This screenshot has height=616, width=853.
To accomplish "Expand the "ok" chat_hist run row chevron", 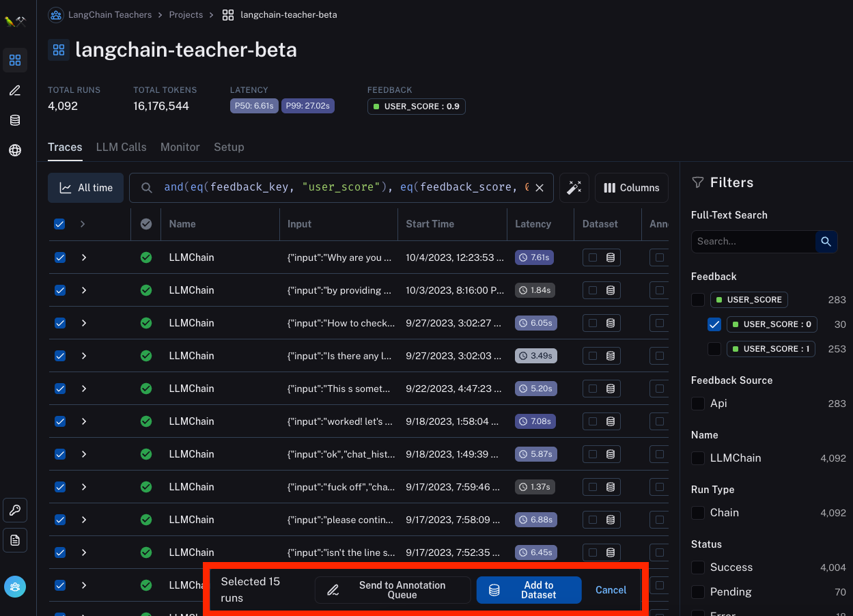I will (x=84, y=454).
